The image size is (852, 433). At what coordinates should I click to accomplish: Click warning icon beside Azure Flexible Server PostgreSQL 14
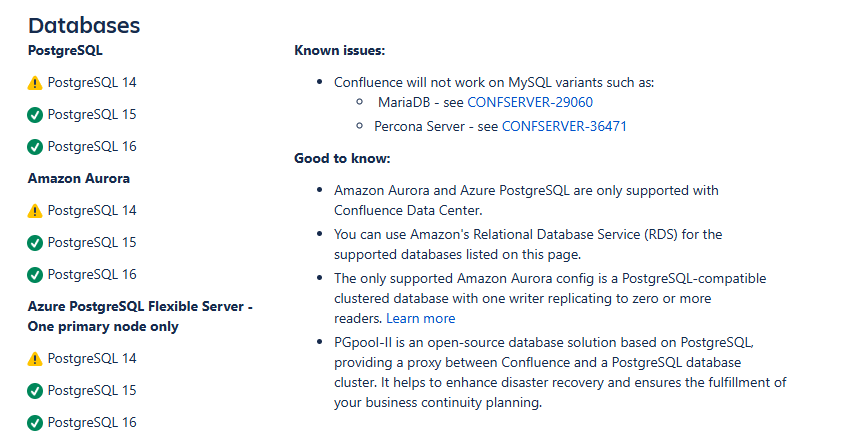click(35, 359)
